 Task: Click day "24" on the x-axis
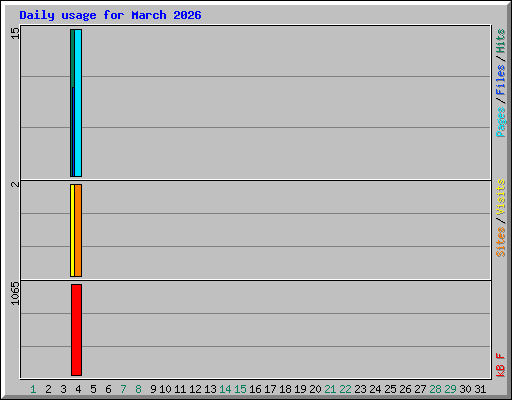tap(375, 389)
